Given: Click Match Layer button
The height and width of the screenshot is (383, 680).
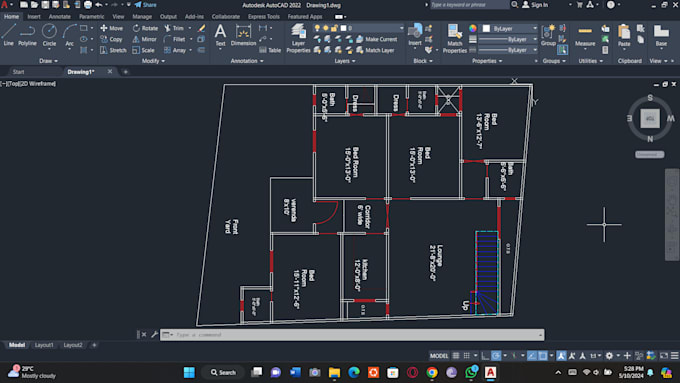Looking at the screenshot, I should coord(375,50).
